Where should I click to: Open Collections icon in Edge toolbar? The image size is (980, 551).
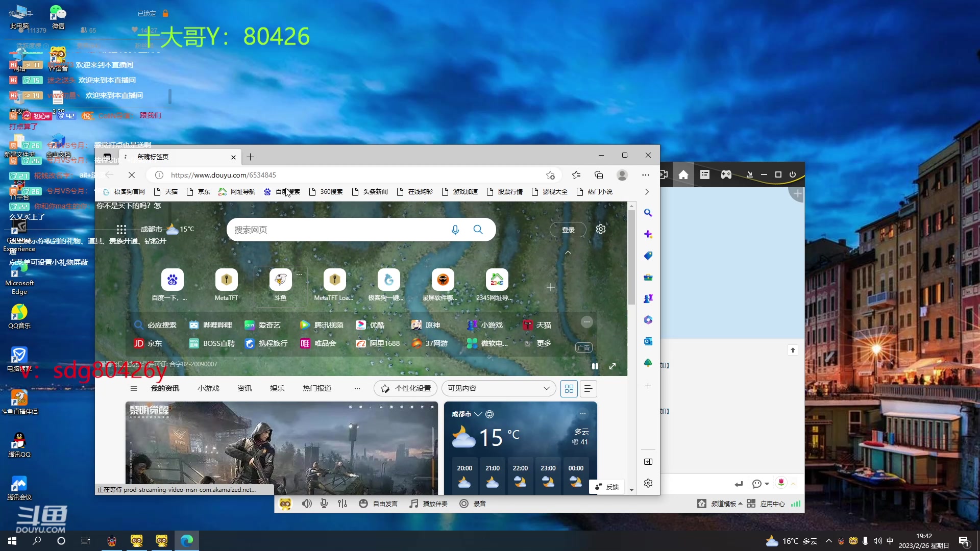(x=599, y=175)
